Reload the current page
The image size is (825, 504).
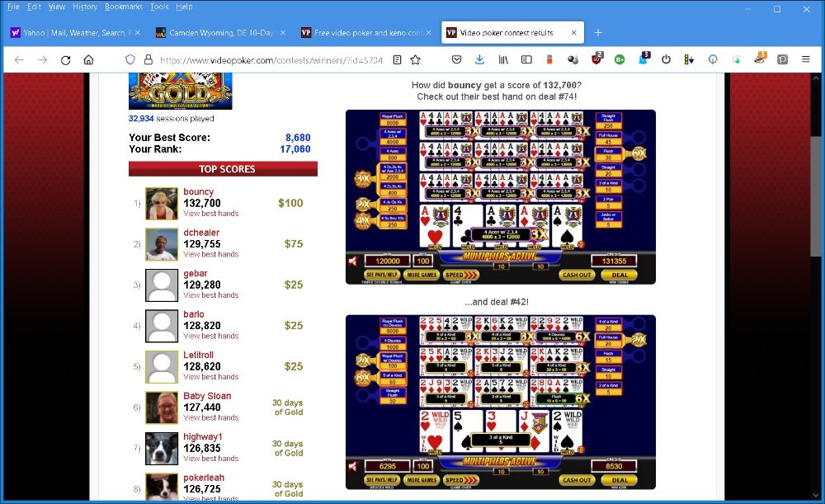coord(66,60)
